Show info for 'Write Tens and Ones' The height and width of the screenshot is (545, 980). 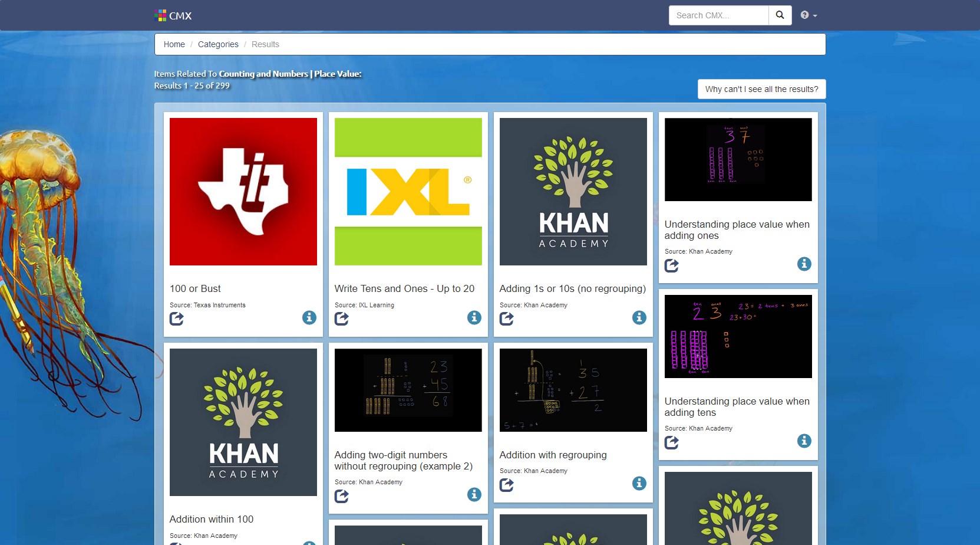pos(474,317)
